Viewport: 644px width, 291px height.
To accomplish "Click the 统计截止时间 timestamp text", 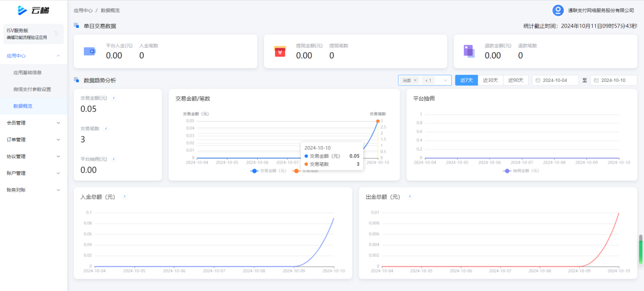I will pos(580,25).
